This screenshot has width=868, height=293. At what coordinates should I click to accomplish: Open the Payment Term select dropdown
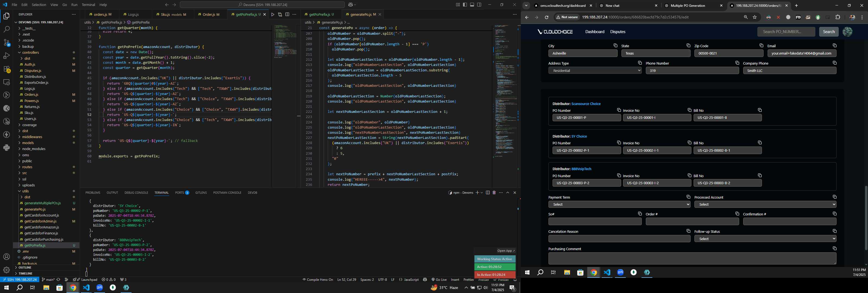tap(619, 204)
